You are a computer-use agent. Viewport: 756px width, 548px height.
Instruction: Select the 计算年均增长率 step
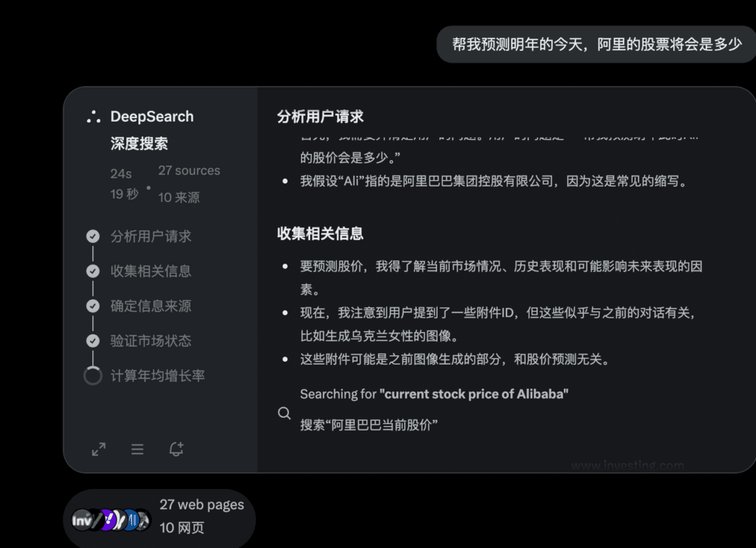click(x=158, y=376)
